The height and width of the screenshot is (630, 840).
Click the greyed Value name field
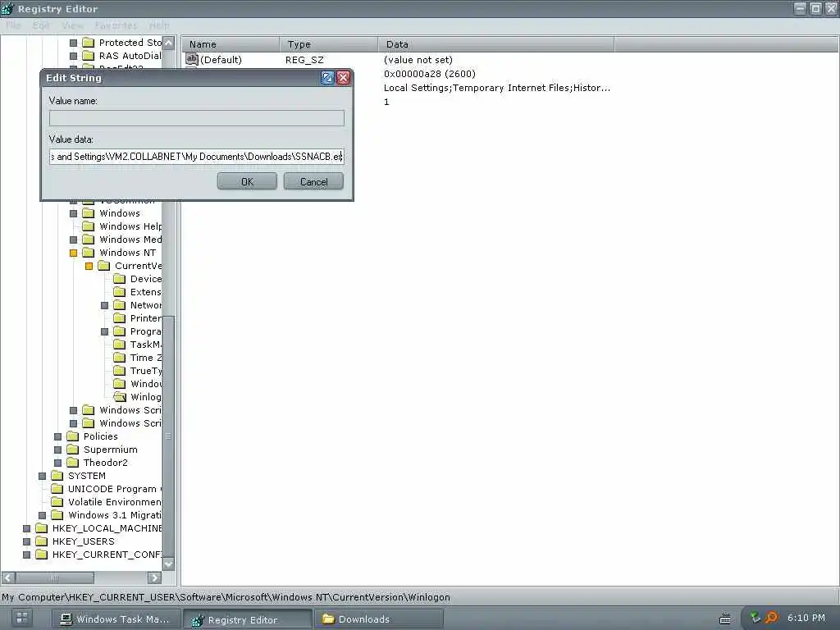point(197,118)
